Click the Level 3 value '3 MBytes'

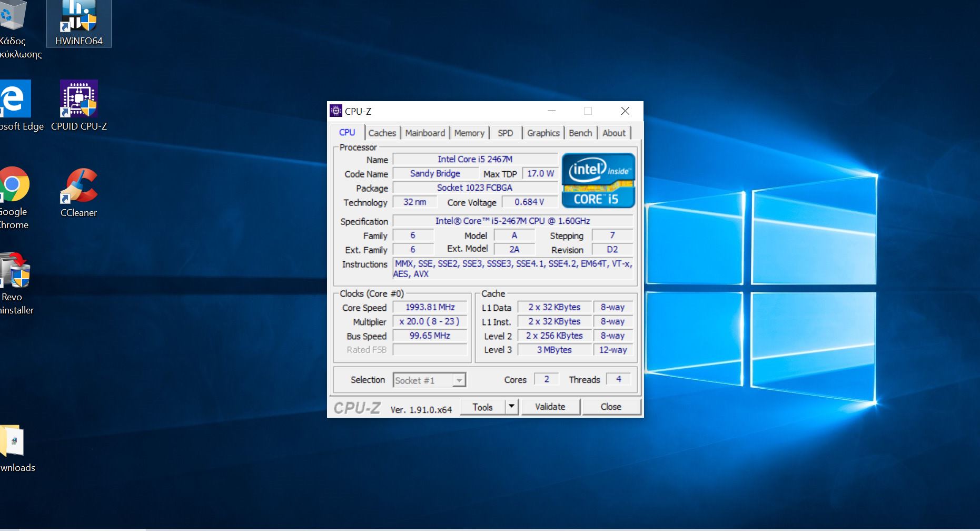pyautogui.click(x=555, y=350)
